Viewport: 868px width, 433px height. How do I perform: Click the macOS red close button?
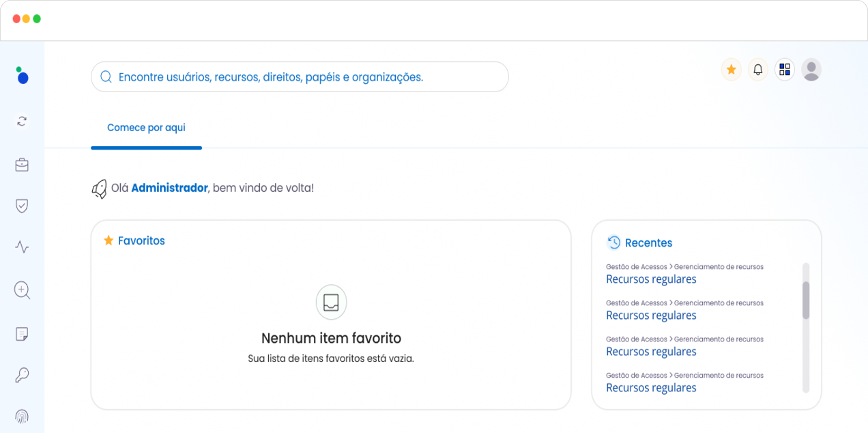pos(16,19)
